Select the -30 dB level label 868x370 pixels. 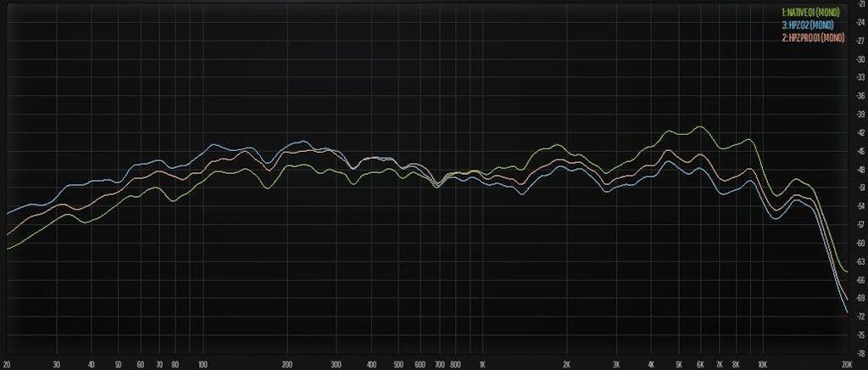860,59
